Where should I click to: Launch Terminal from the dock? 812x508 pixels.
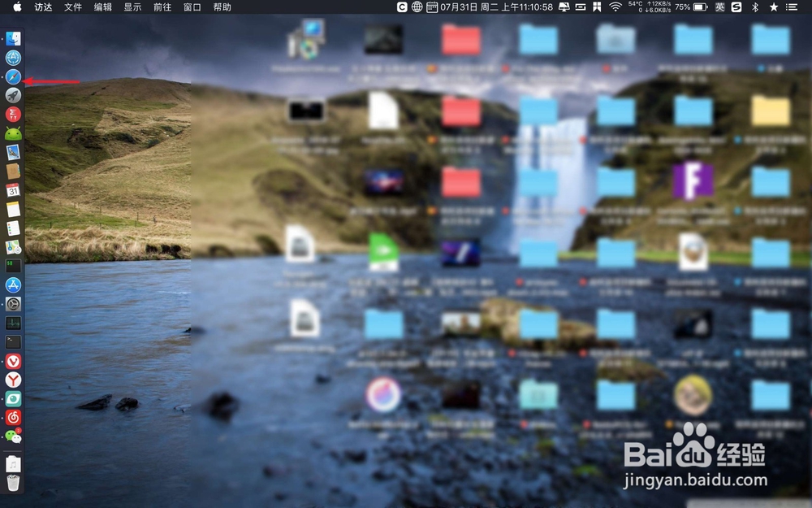(x=13, y=341)
